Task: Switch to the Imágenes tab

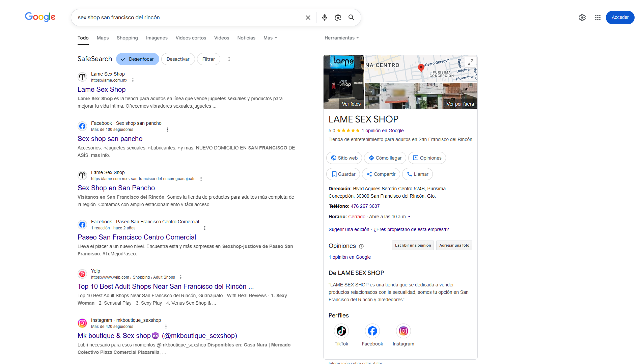Action: [x=157, y=38]
